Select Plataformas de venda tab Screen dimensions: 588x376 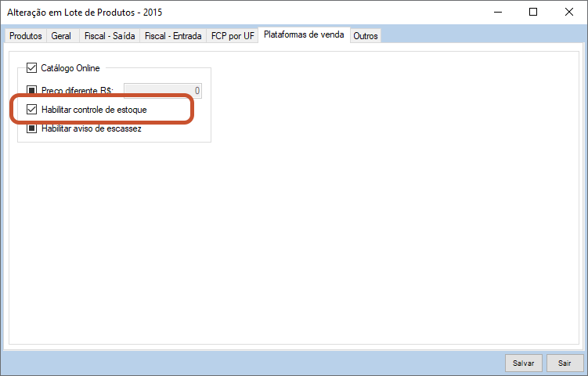click(x=304, y=35)
